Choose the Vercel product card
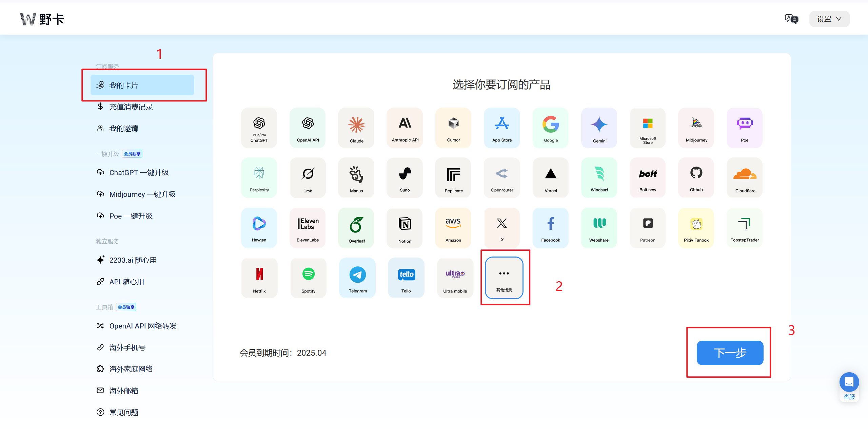868x434 pixels. 551,178
